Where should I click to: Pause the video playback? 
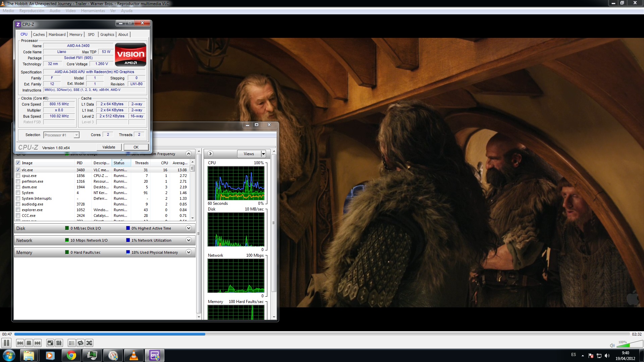click(6, 343)
